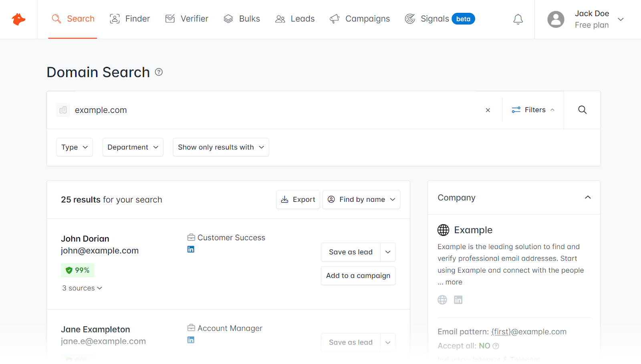Click the magnifier icon to run the search

point(582,110)
